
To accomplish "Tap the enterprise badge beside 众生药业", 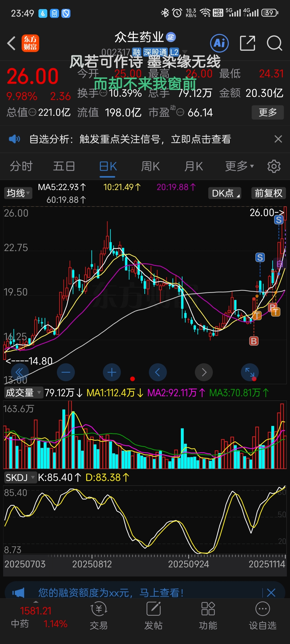I will pyautogui.click(x=171, y=37).
